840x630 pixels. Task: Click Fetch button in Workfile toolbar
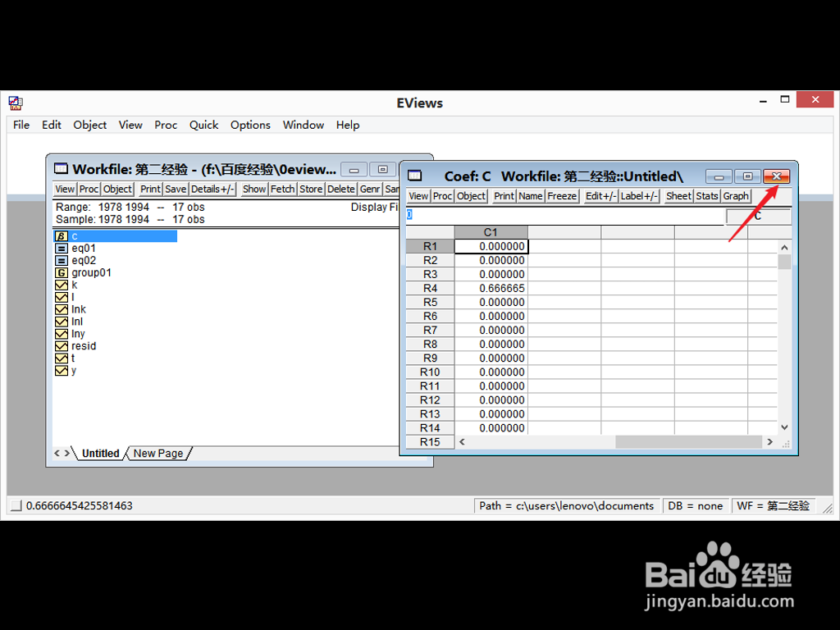pos(282,189)
